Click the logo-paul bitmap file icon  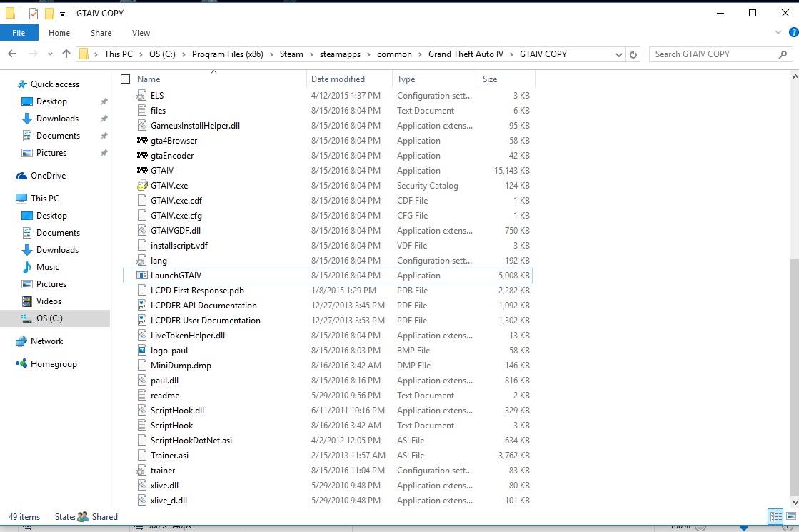pos(141,351)
